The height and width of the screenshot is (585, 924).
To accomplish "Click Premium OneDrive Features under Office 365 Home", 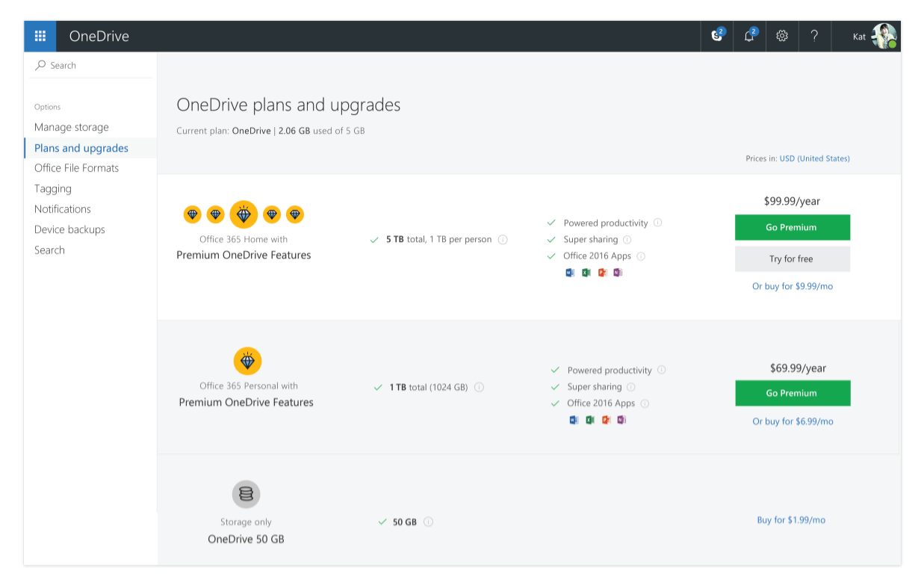I will click(x=244, y=256).
